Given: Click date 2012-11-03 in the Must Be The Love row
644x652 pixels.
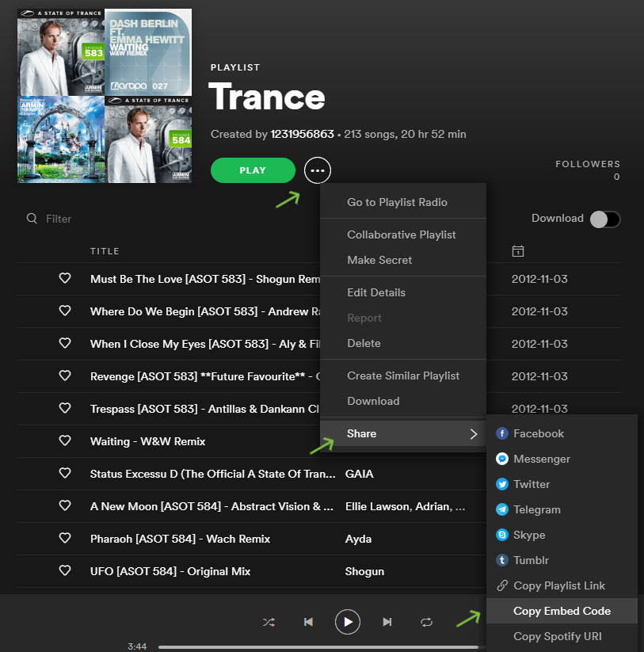Looking at the screenshot, I should (539, 279).
